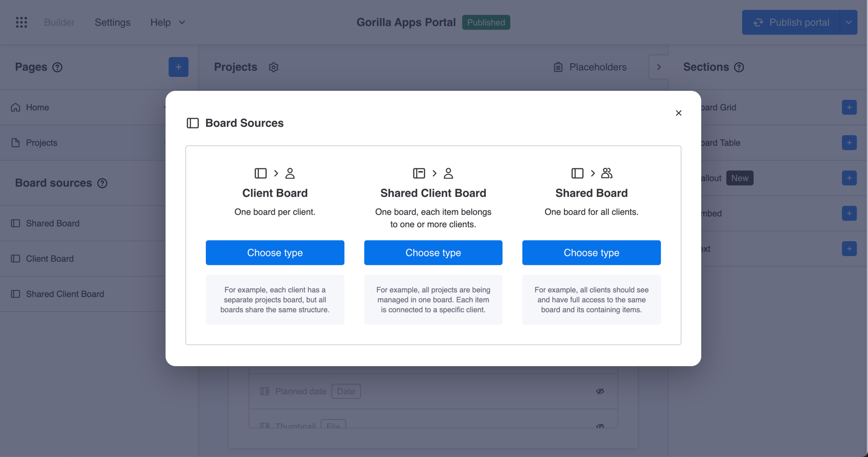
Task: Add a new page with plus button
Action: [178, 67]
